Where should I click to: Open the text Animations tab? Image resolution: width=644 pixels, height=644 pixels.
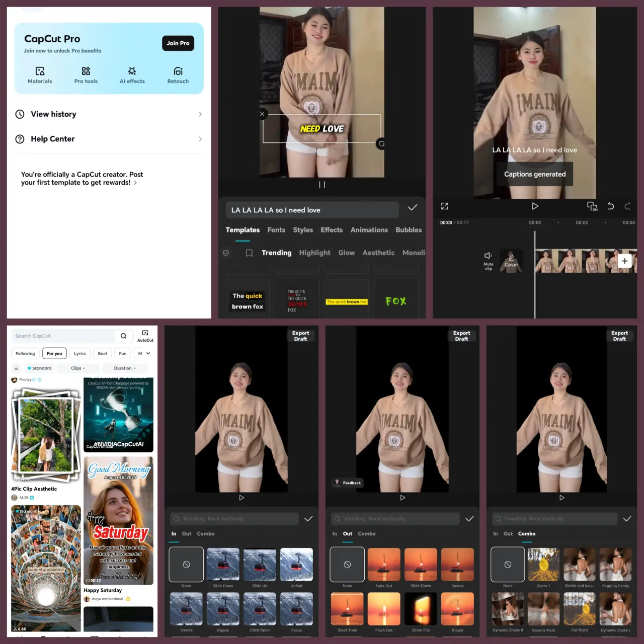click(x=369, y=230)
